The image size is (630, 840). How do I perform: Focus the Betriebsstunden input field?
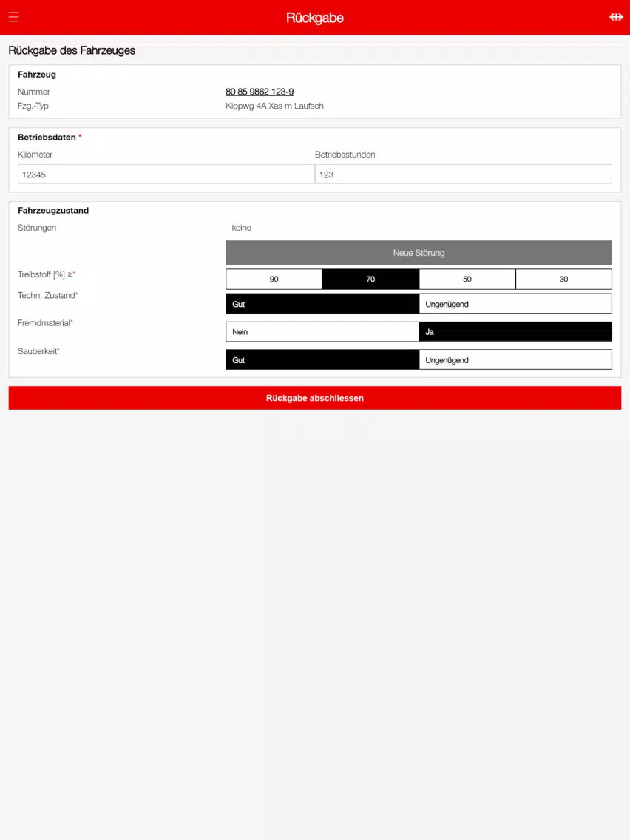464,174
